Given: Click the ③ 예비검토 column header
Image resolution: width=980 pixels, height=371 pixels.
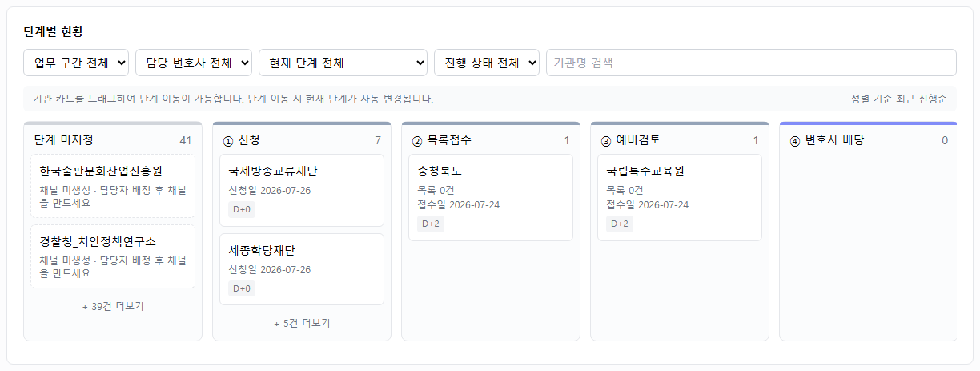Looking at the screenshot, I should tap(680, 140).
